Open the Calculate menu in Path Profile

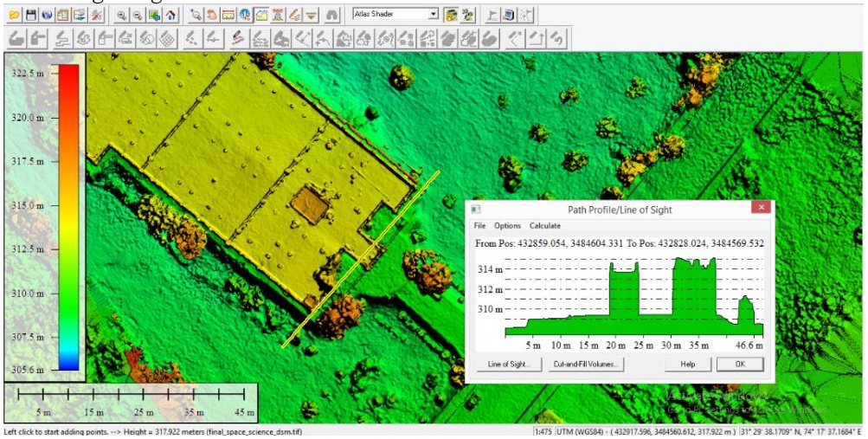click(545, 226)
